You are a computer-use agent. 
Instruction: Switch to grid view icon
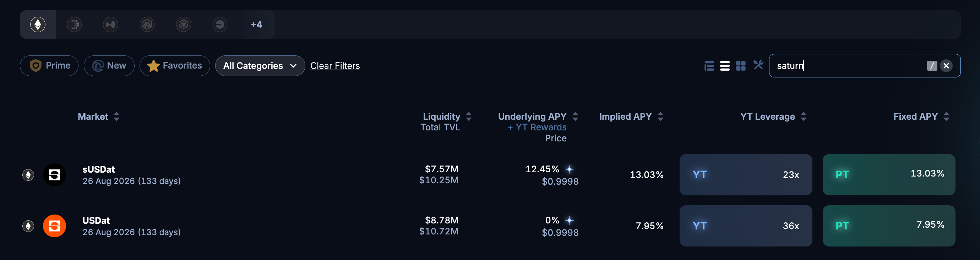click(740, 66)
